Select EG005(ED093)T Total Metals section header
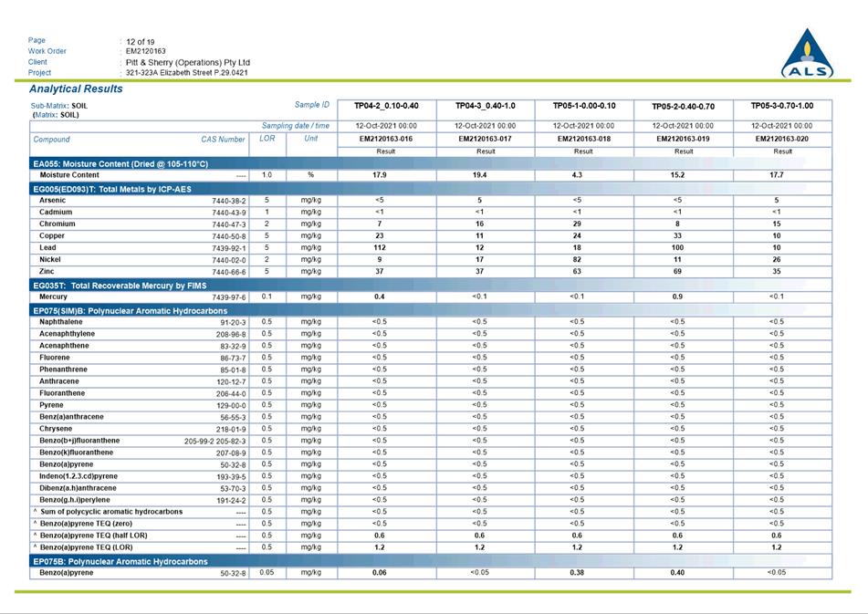 click(x=430, y=189)
